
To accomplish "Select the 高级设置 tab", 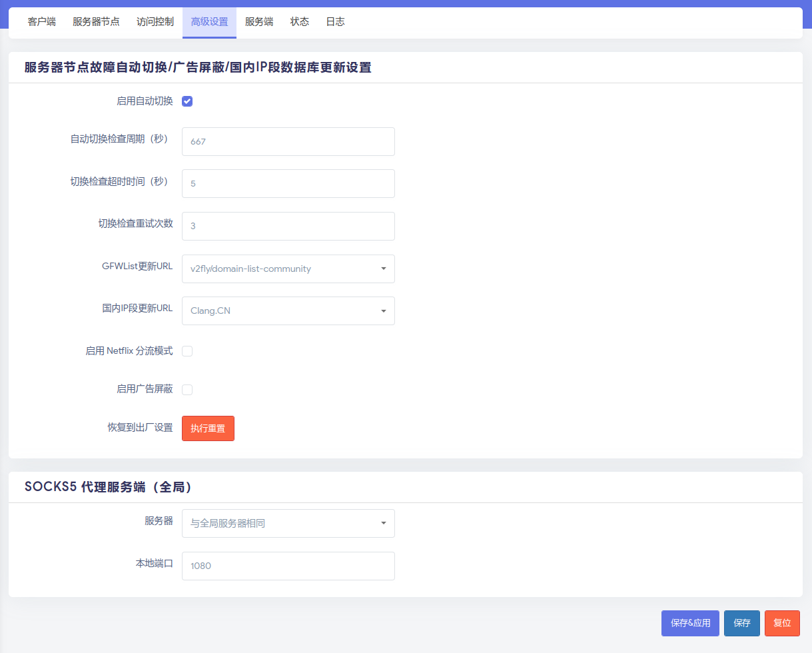I will click(x=209, y=22).
